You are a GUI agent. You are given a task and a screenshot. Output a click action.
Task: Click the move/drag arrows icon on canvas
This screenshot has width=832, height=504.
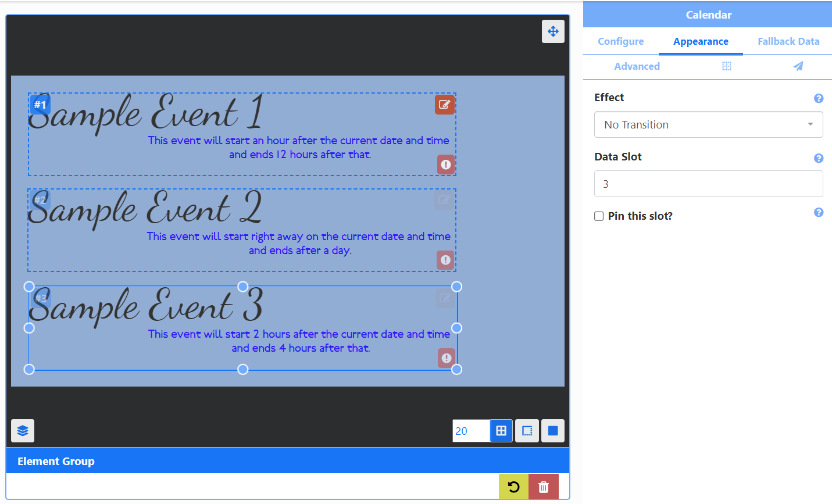point(553,31)
